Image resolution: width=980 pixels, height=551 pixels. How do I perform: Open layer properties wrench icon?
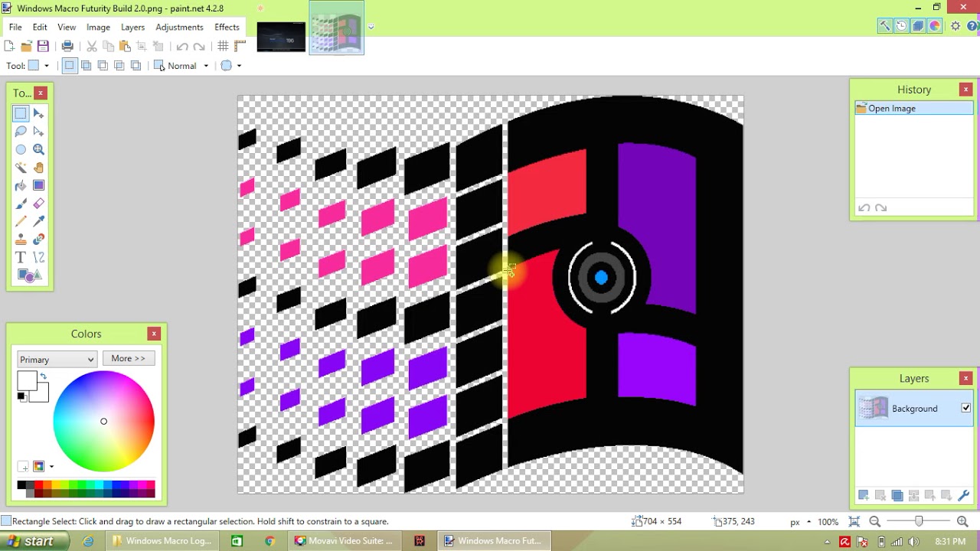pos(964,496)
